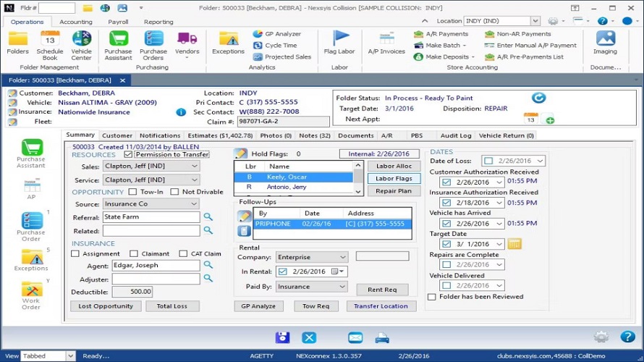Add a next appointment with the green plus
Viewport: 644px width, 362px height.
pyautogui.click(x=548, y=119)
